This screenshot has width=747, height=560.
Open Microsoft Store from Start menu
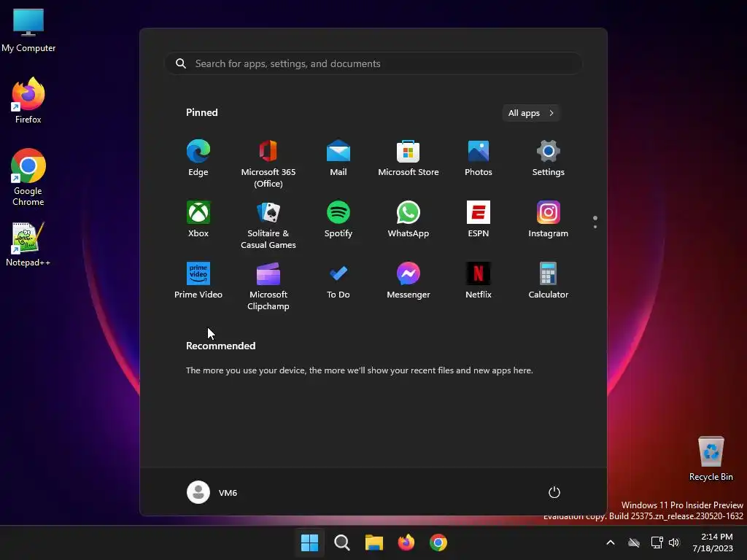[x=409, y=158]
